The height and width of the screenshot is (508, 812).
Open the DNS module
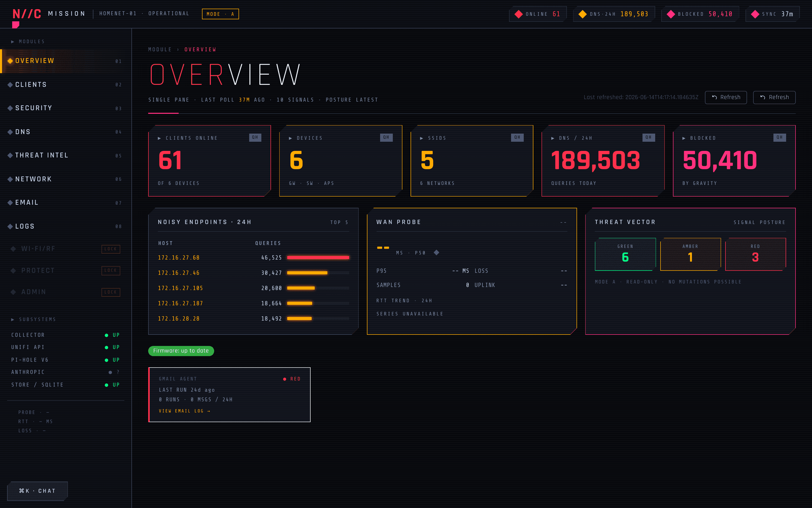tap(65, 132)
